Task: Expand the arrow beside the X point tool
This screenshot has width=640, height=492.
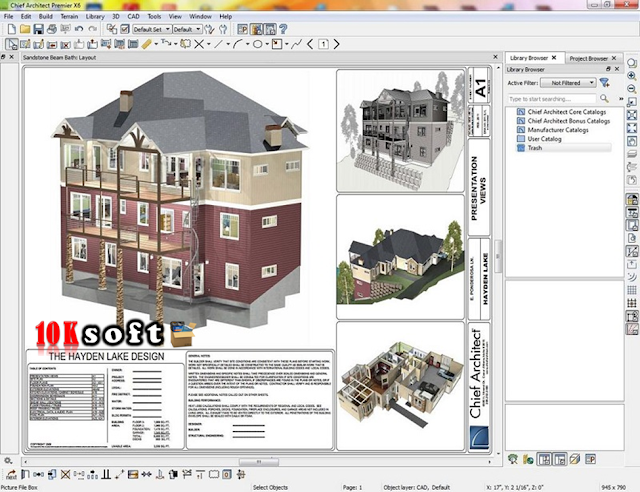Action: (208, 45)
